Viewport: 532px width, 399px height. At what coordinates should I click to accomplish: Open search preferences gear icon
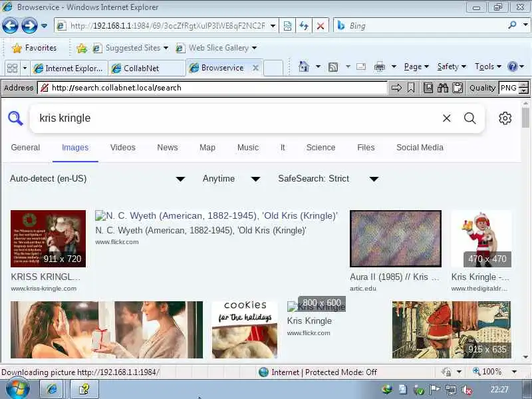[x=505, y=118]
